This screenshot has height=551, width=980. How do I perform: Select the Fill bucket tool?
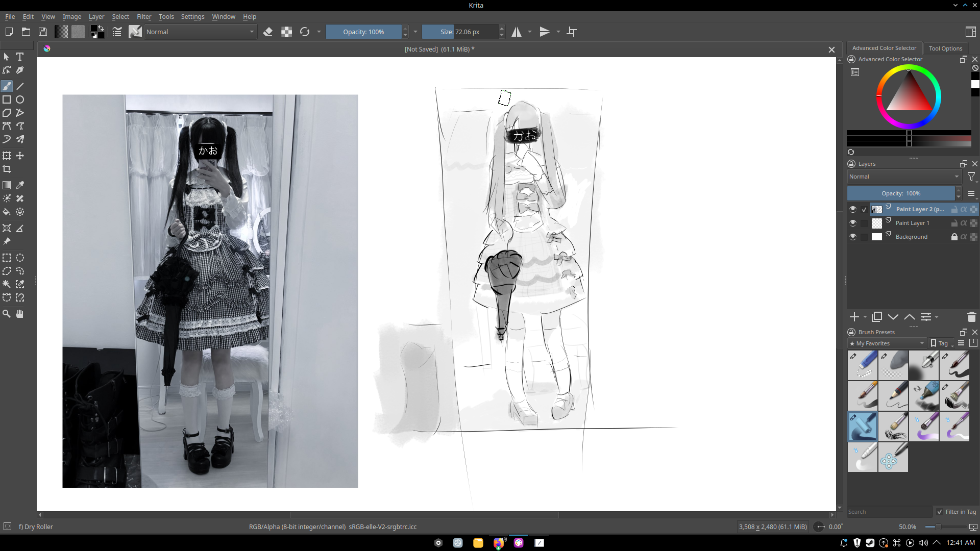[7, 212]
